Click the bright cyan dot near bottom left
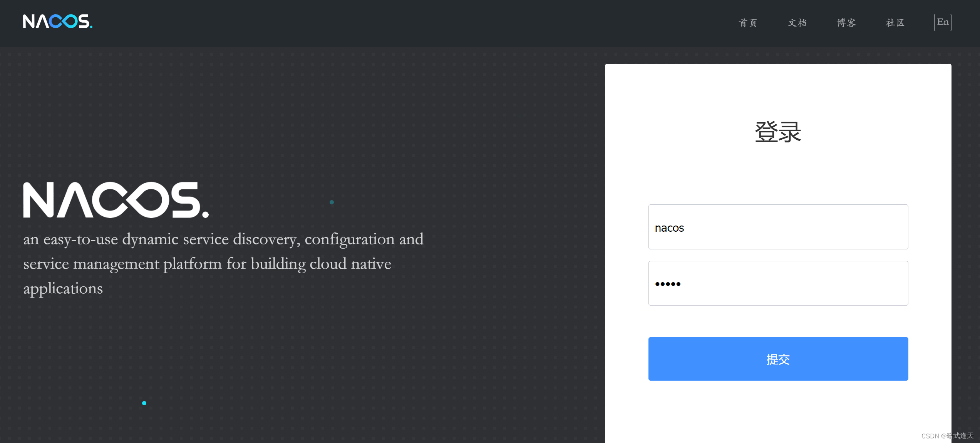Image resolution: width=980 pixels, height=443 pixels. 144,403
